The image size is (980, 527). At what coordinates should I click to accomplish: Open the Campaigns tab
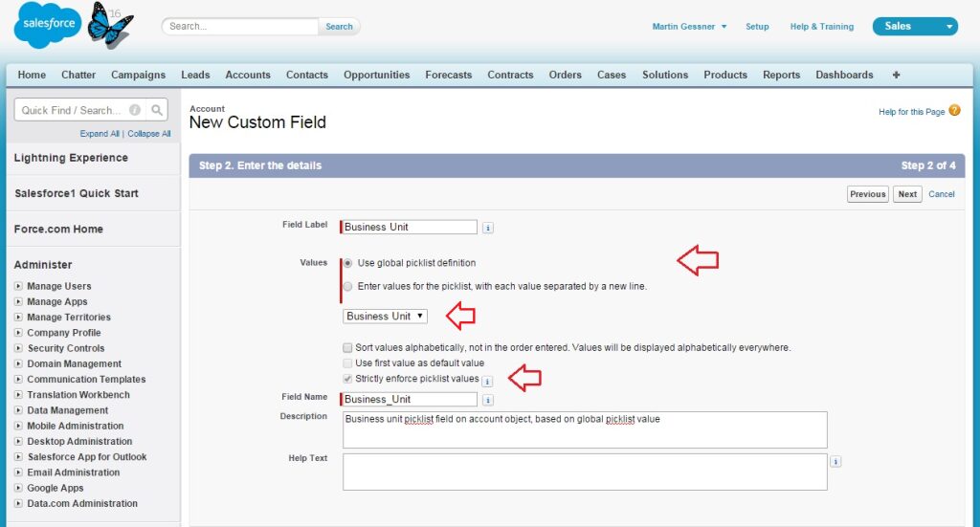coord(138,75)
